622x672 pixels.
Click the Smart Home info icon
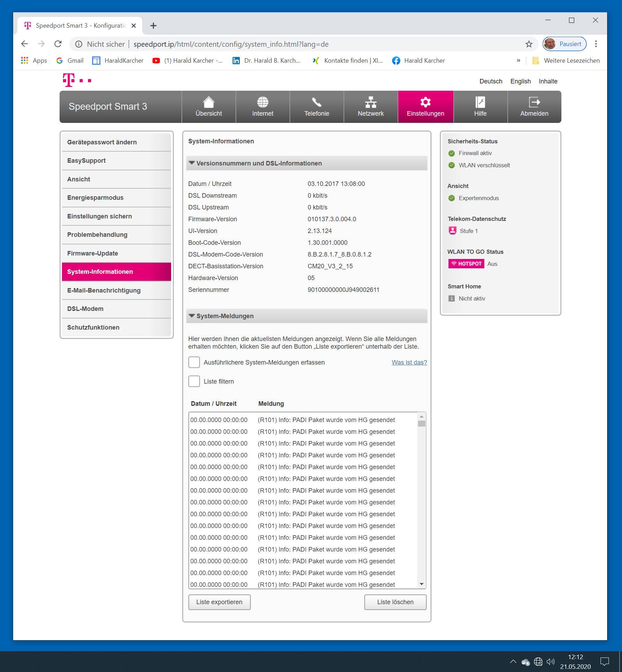[x=451, y=298]
